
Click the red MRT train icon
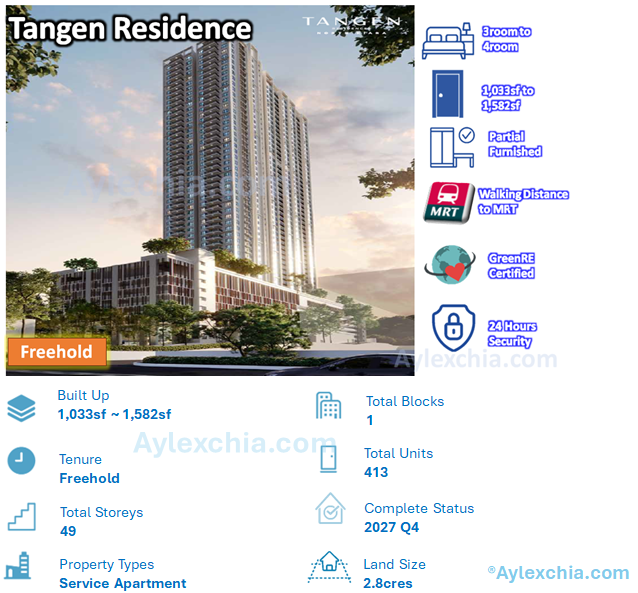[450, 202]
